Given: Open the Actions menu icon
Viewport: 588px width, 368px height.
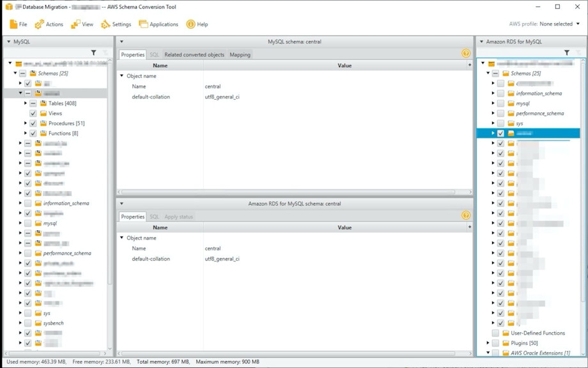Looking at the screenshot, I should pos(40,24).
